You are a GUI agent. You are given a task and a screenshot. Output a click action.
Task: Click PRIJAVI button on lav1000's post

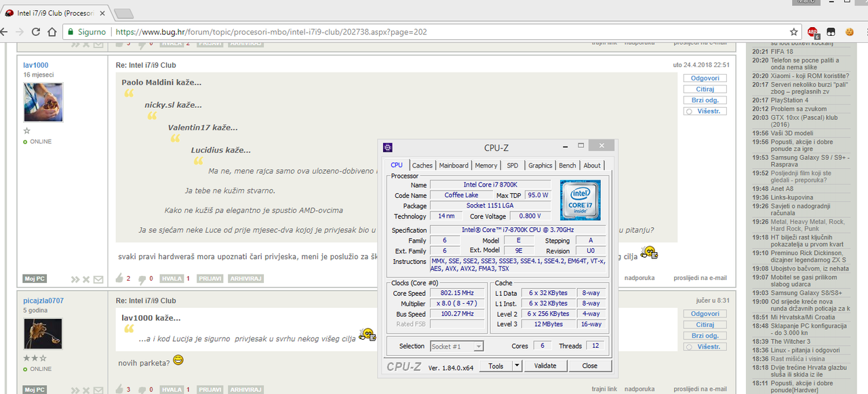coord(210,279)
